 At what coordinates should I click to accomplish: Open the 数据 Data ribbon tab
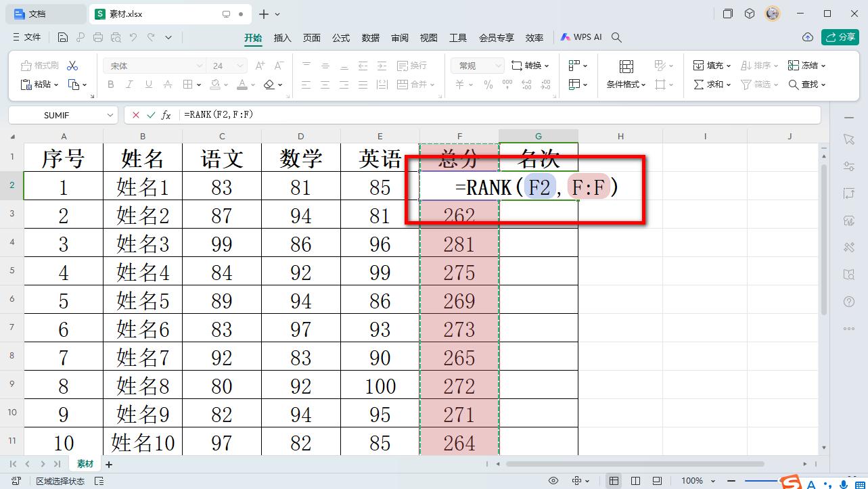371,38
